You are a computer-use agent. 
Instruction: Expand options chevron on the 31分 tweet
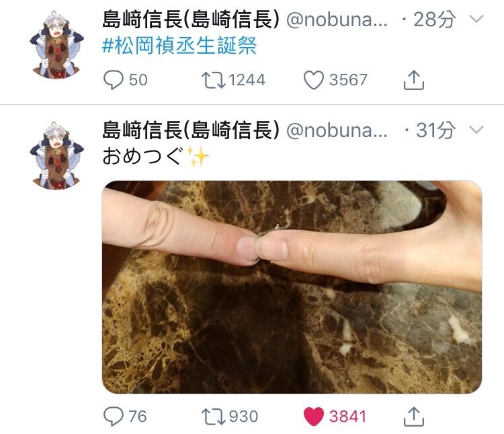(476, 130)
